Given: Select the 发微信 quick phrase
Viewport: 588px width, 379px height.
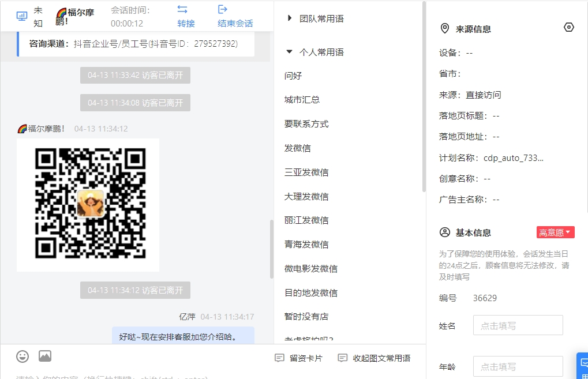Looking at the screenshot, I should [298, 148].
